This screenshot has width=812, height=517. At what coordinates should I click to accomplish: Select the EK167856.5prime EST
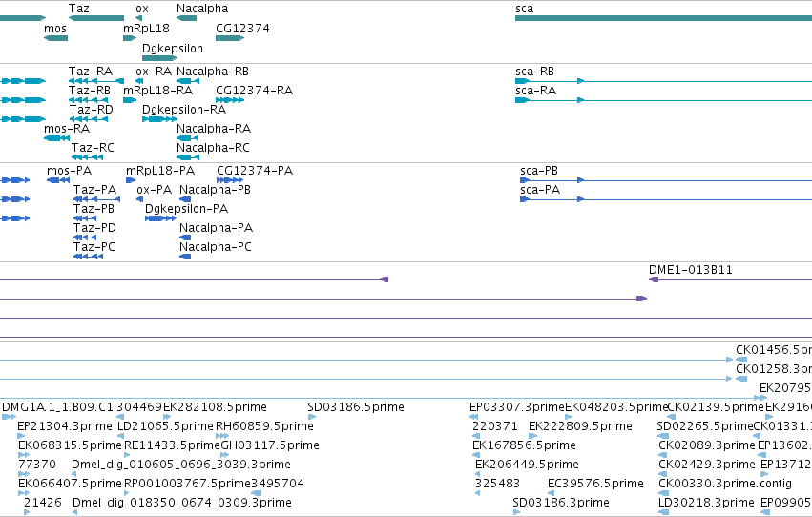(x=476, y=455)
